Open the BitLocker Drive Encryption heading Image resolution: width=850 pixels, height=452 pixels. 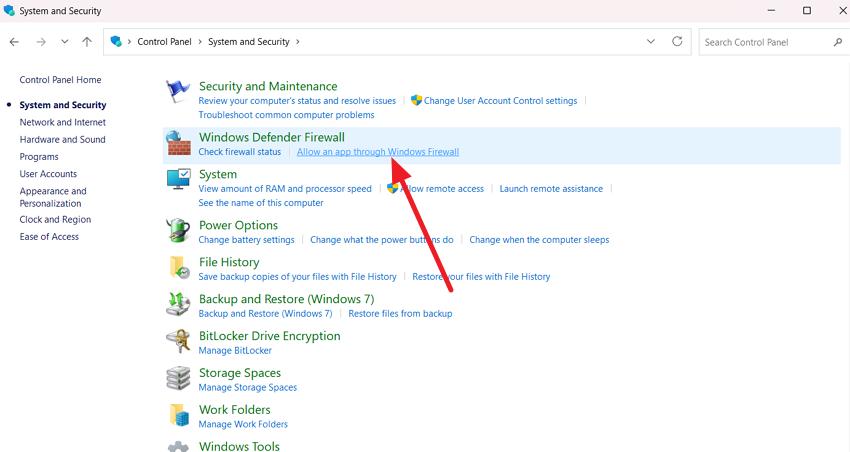point(269,336)
